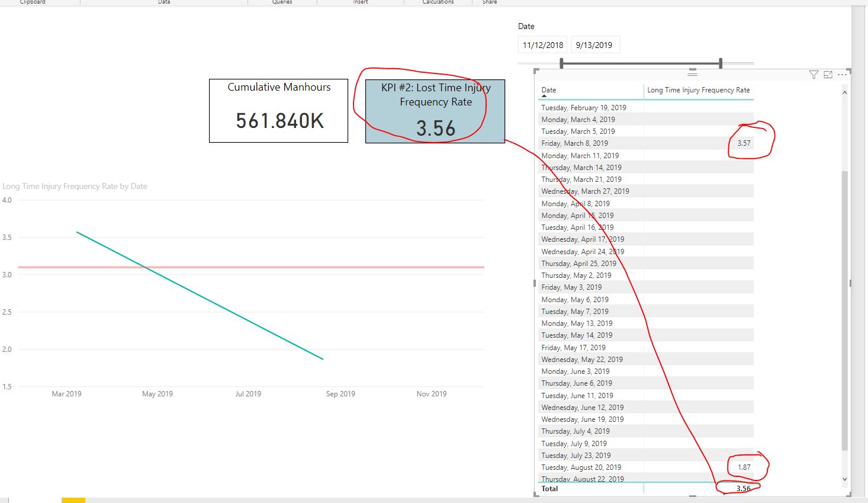Open More options ellipsis on table visual
Image resolution: width=868 pixels, height=503 pixels.
click(842, 75)
